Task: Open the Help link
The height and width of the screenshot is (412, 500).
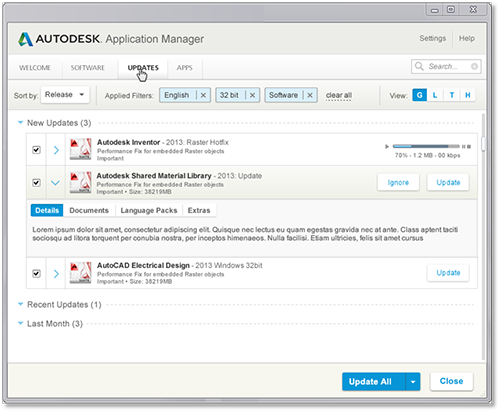Action: pos(467,38)
